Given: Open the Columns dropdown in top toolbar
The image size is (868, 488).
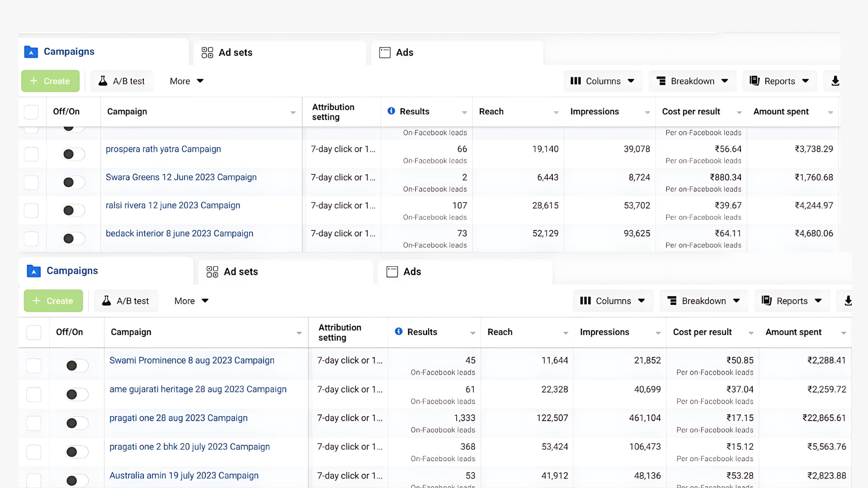Looking at the screenshot, I should pos(603,81).
